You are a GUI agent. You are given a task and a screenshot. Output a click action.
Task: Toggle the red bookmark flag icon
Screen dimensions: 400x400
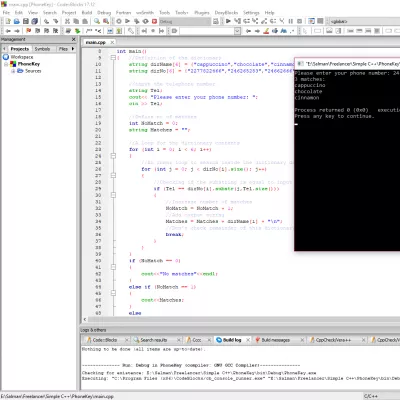pyautogui.click(x=29, y=31)
